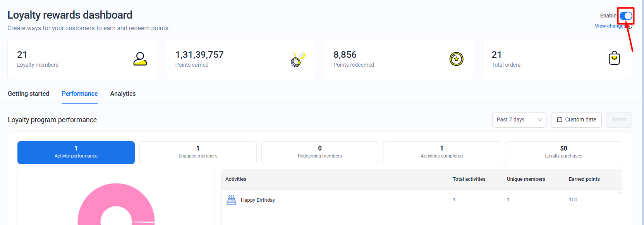Show the Engaged members metric

click(x=198, y=152)
